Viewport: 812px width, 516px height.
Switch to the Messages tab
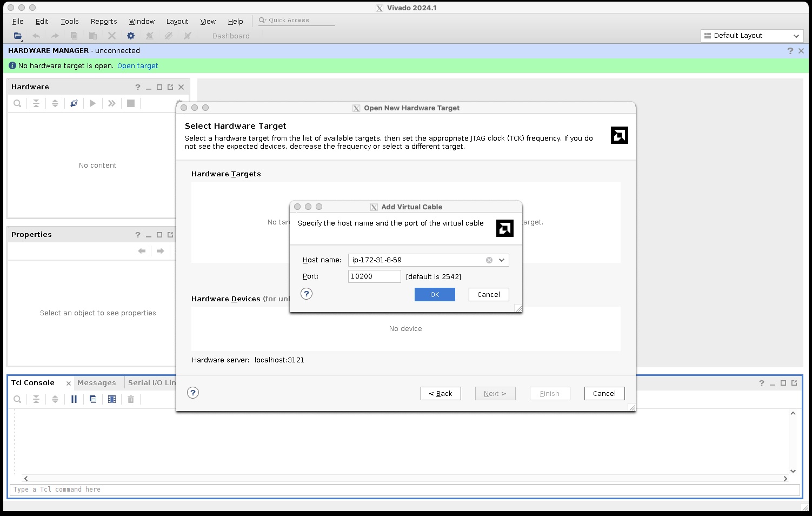(97, 383)
